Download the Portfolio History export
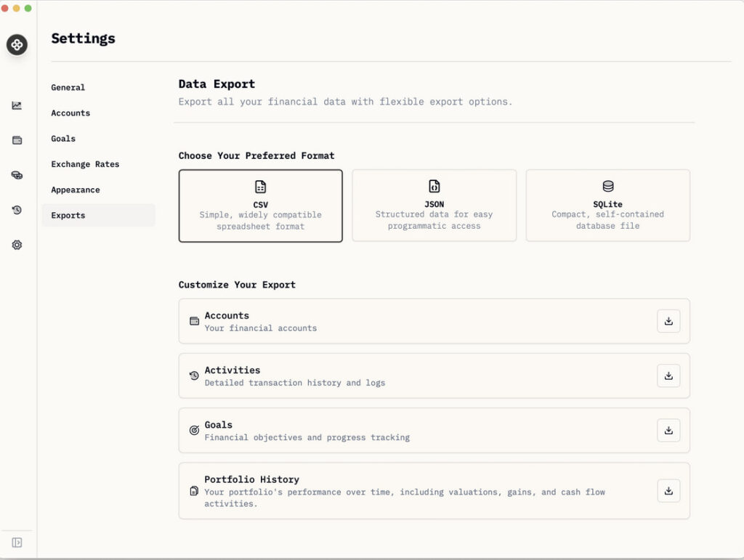744x560 pixels. [x=668, y=490]
